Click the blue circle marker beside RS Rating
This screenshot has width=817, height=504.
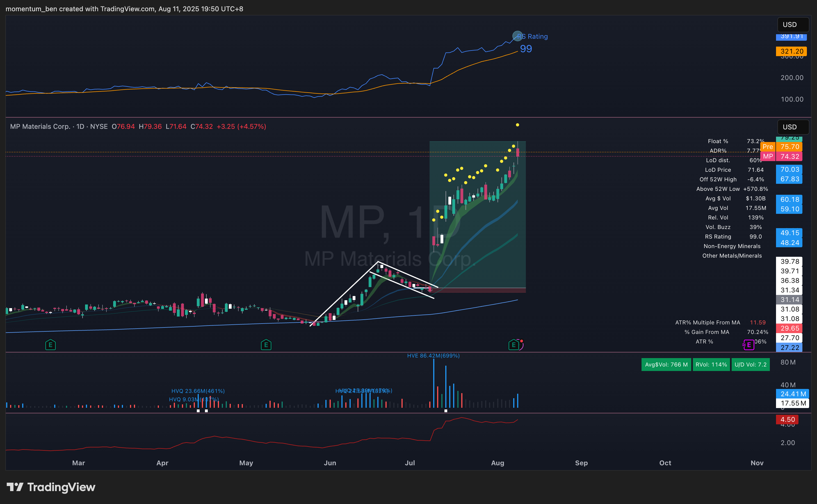[x=517, y=36]
